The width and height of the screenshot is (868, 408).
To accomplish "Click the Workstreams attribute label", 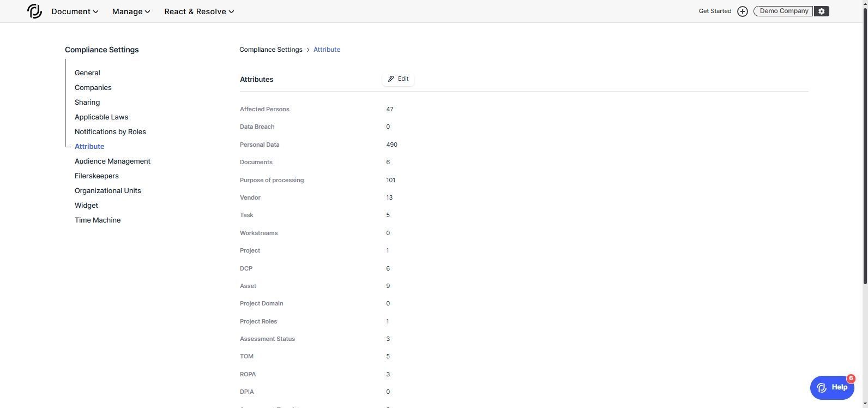I will coord(258,233).
